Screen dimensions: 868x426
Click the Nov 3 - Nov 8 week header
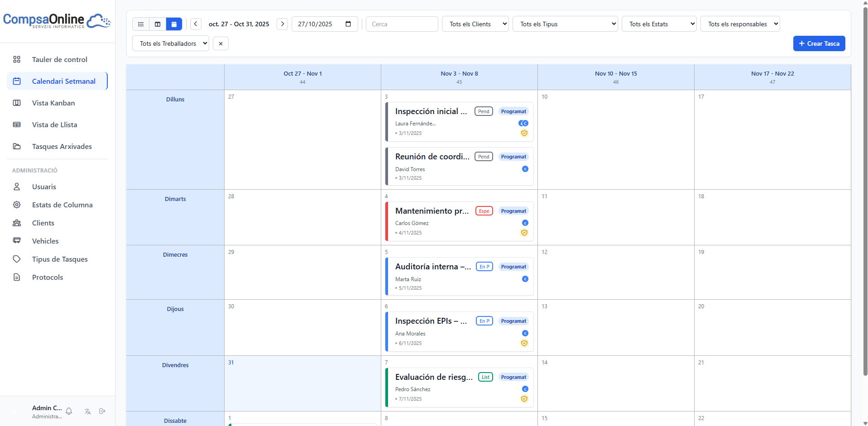point(459,77)
